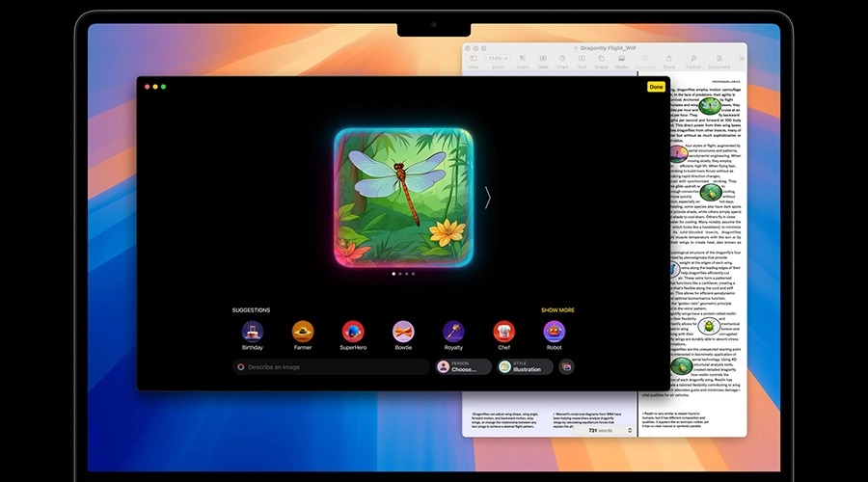Image resolution: width=868 pixels, height=482 pixels.
Task: Choose the Farmer hat suggestion
Action: click(303, 332)
